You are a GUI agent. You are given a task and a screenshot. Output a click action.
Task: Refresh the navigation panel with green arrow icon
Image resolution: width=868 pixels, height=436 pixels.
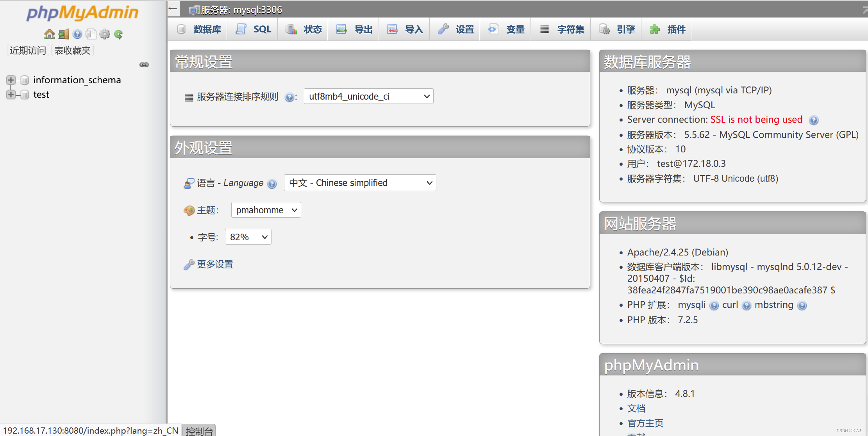coord(118,34)
